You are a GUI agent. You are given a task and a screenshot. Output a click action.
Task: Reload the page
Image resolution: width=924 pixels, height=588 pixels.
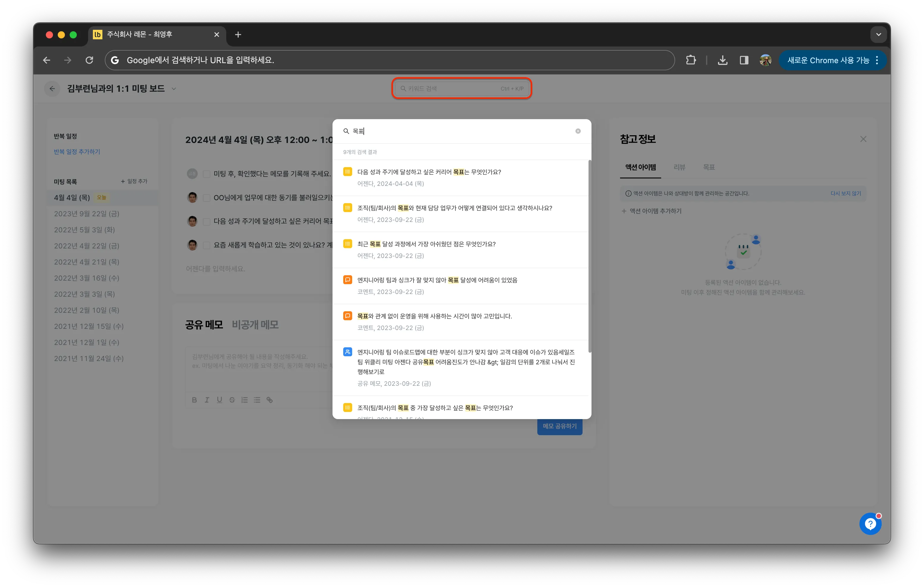pos(89,60)
